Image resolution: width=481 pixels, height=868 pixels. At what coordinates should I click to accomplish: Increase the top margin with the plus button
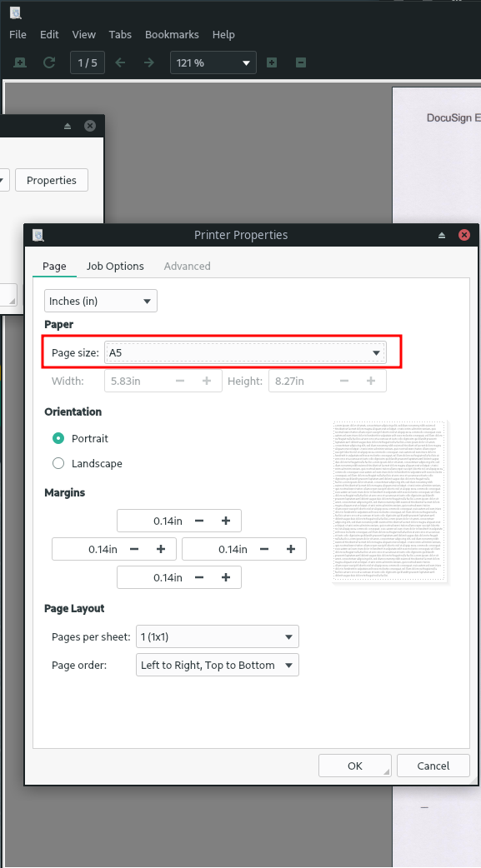(226, 521)
